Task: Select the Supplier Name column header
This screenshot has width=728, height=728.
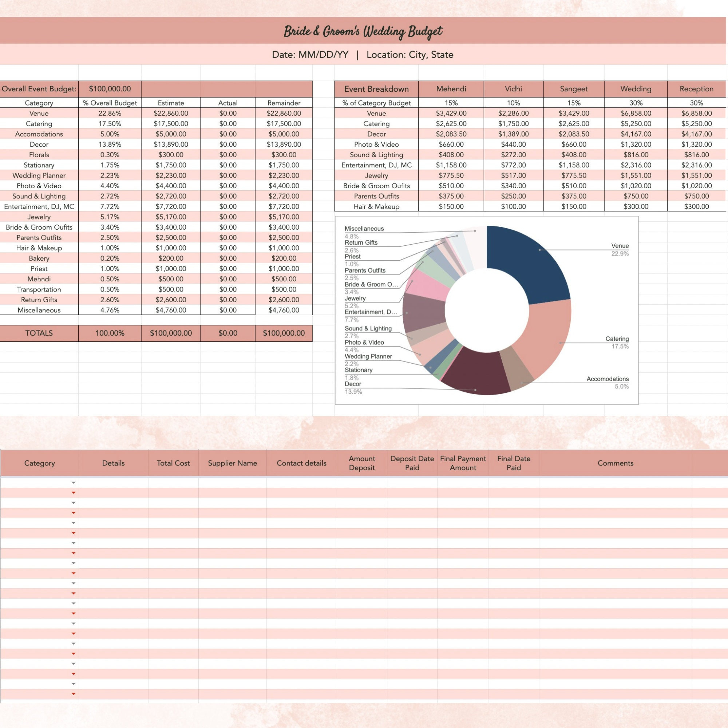Action: point(233,463)
